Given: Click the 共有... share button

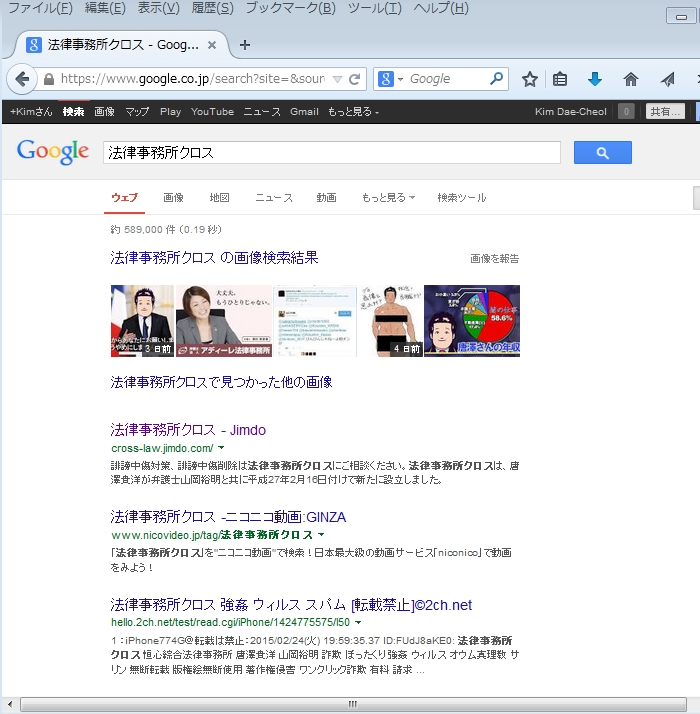Looking at the screenshot, I should (665, 112).
